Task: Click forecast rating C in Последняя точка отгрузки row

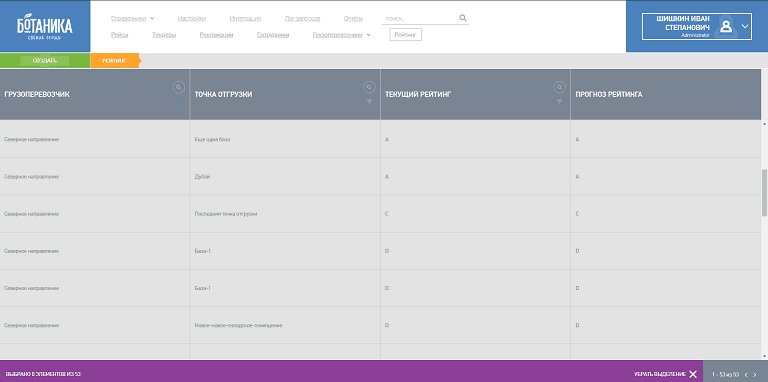Action: point(577,214)
